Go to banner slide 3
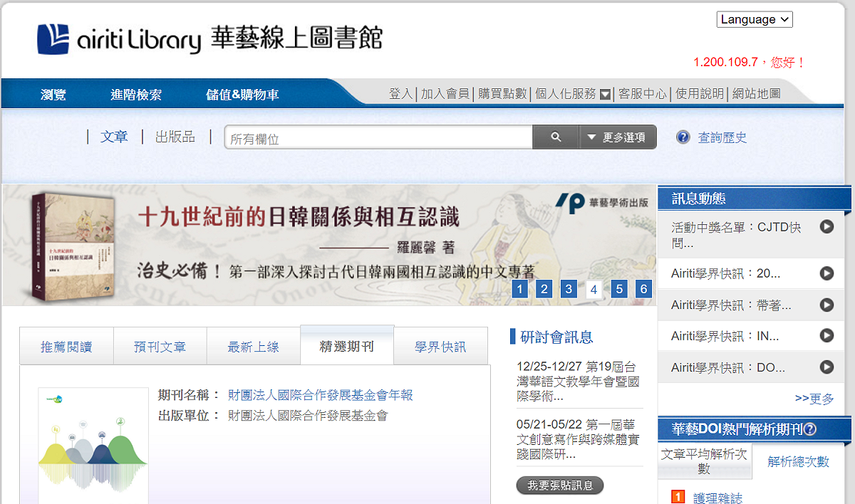The height and width of the screenshot is (504, 855). click(569, 288)
